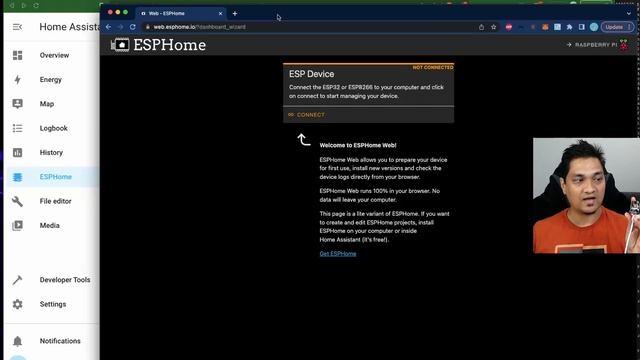This screenshot has height=360, width=640.
Task: Go back in the browser
Action: pos(109,27)
